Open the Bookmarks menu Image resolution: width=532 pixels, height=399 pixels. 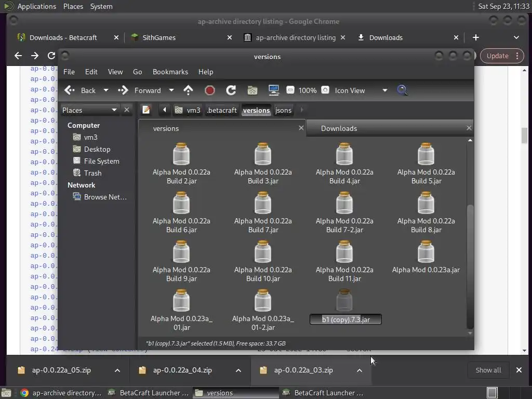coord(170,72)
